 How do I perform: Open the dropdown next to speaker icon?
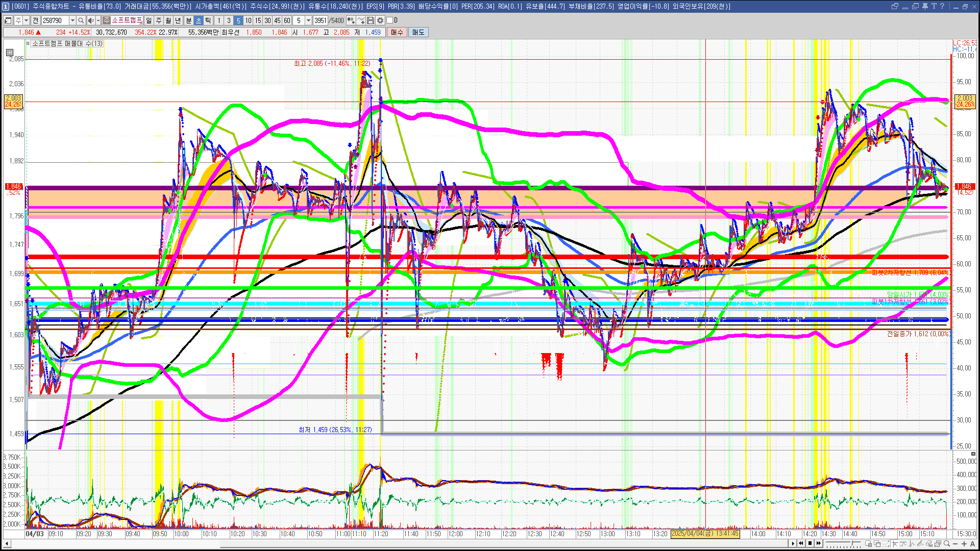click(98, 20)
